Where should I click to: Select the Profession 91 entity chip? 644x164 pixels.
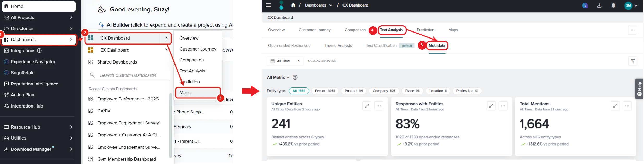click(467, 91)
